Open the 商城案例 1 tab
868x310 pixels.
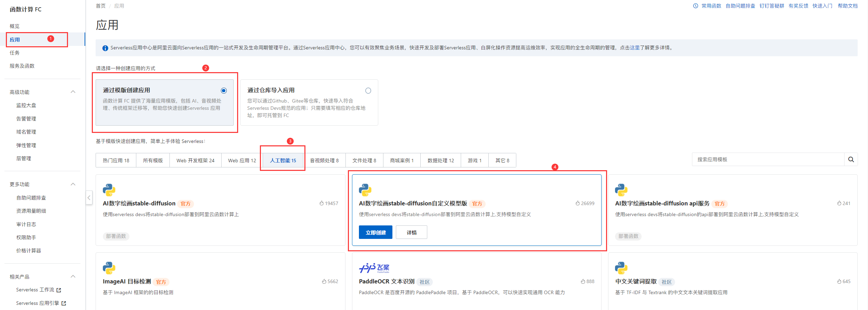coord(402,161)
